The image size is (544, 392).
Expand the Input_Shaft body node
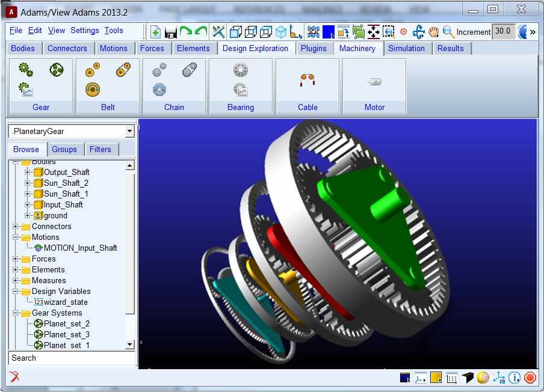pyautogui.click(x=27, y=205)
